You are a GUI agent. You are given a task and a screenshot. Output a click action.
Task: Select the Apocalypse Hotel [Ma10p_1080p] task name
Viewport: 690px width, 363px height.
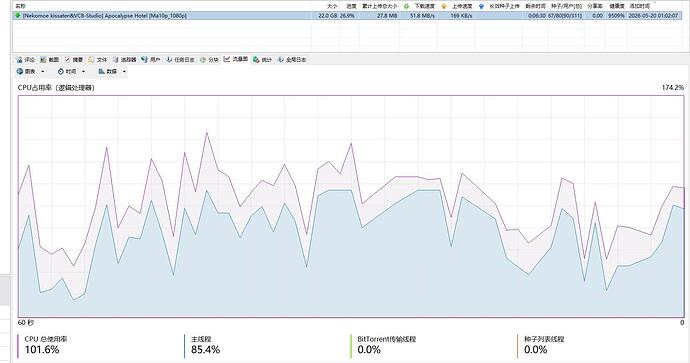pyautogui.click(x=105, y=15)
